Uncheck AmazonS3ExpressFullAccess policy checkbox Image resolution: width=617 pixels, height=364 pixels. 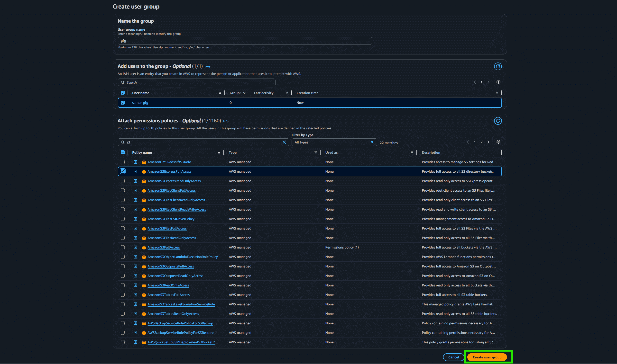pyautogui.click(x=122, y=171)
